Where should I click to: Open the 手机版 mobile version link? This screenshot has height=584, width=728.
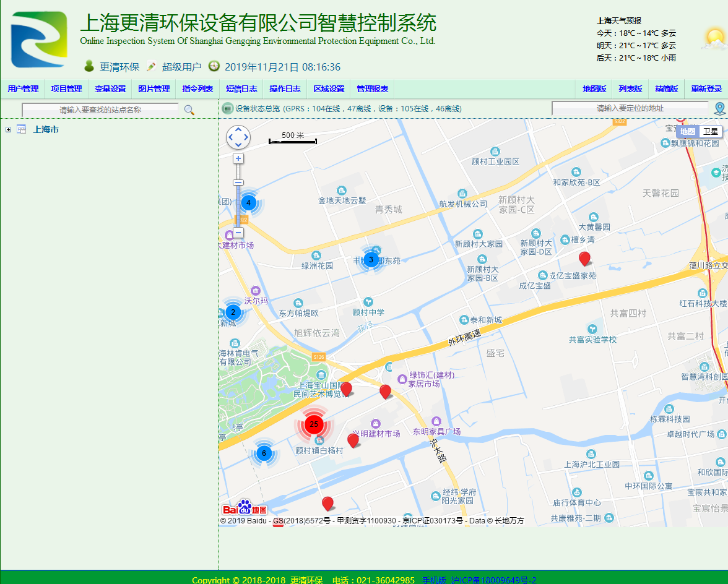click(x=434, y=580)
